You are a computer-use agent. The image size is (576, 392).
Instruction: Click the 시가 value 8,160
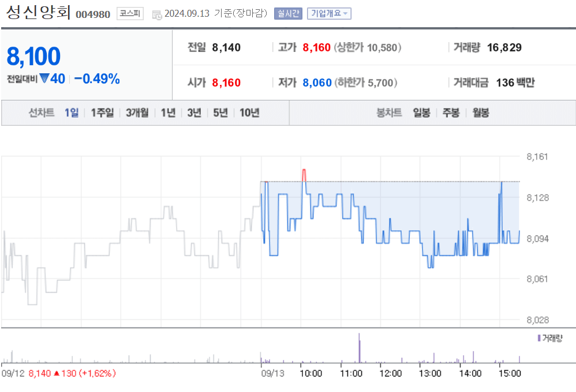coord(226,83)
